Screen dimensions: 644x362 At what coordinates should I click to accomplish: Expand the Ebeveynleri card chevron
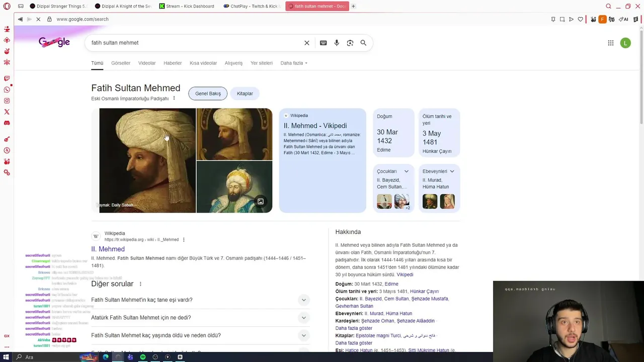coord(452,171)
